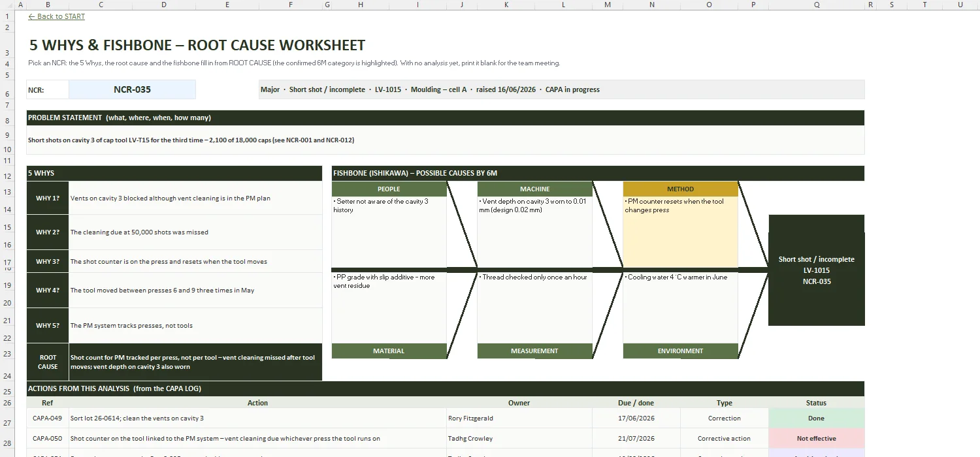The image size is (980, 457).
Task: Select the MACHINE category header
Action: [534, 189]
